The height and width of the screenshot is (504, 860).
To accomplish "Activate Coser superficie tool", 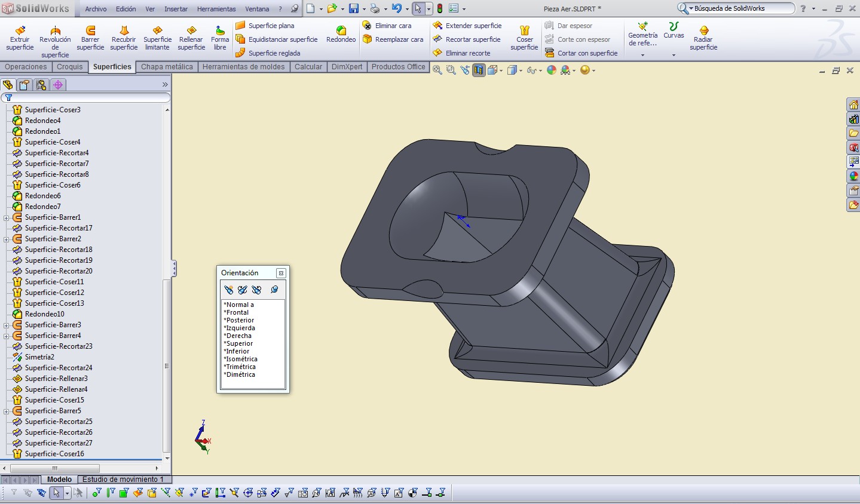I will (x=524, y=38).
